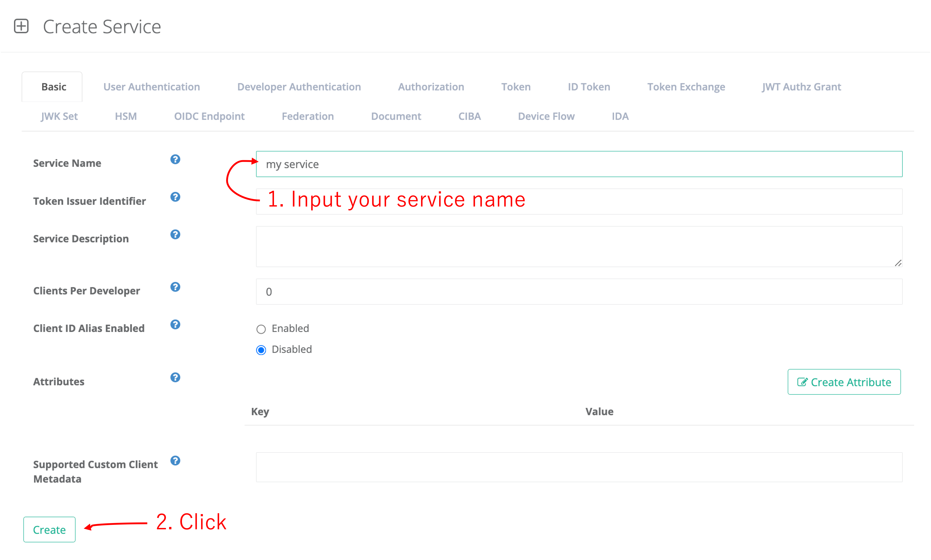Click the Clients Per Developer number field
Screen dimensions: 931x560
(x=579, y=292)
